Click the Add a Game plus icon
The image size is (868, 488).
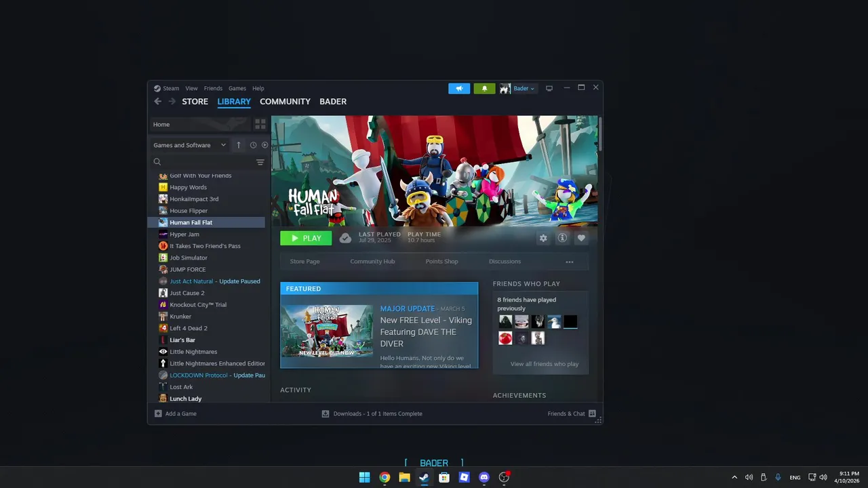pos(158,413)
